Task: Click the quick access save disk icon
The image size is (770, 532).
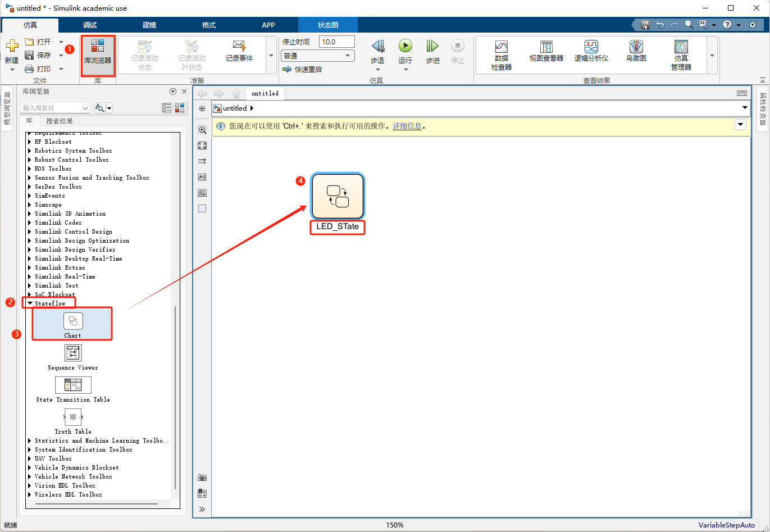Action: 645,25
